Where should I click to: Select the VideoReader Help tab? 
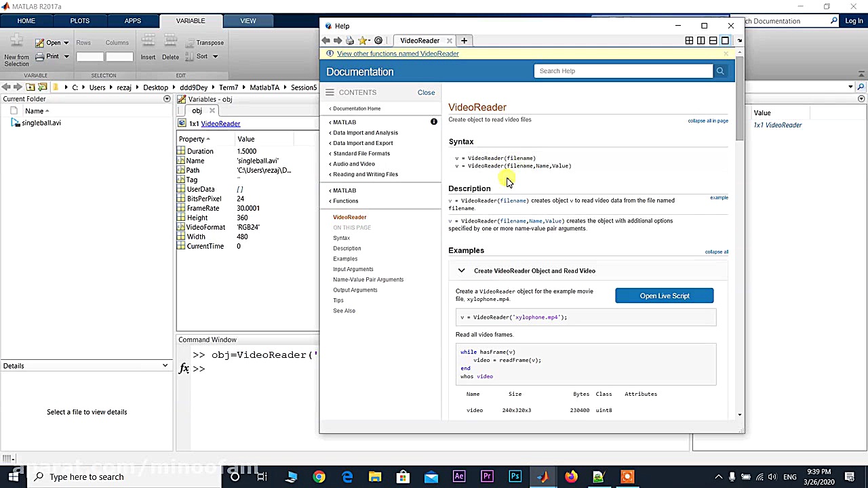[x=420, y=41]
